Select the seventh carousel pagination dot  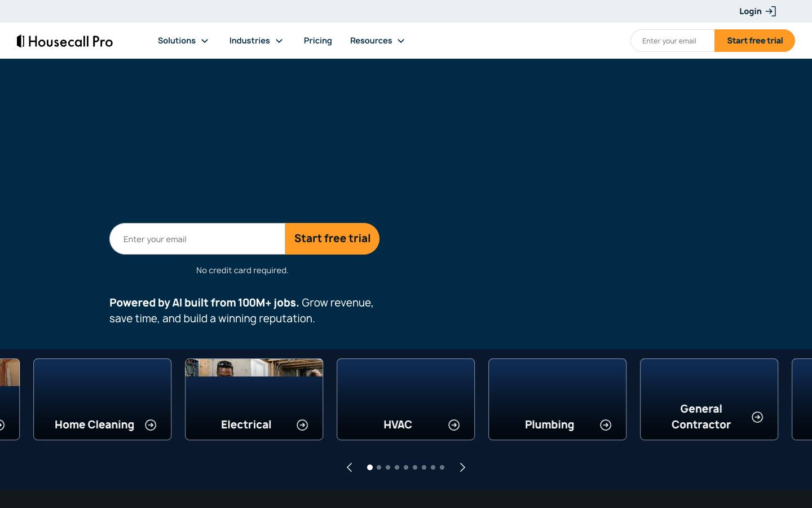tap(424, 467)
